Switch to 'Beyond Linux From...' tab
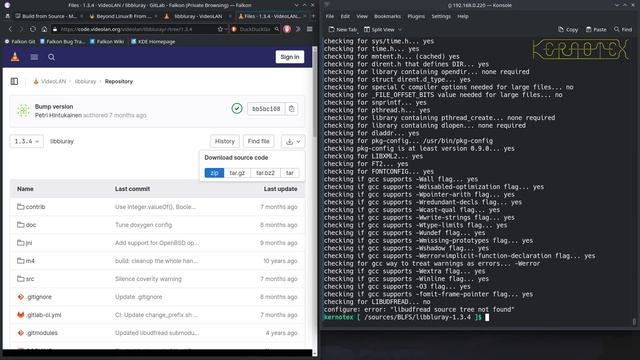The image size is (640, 360). coord(124,16)
